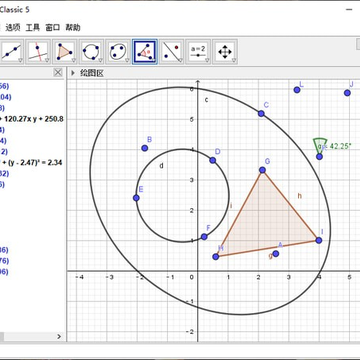Click the segment label i

click(231, 206)
